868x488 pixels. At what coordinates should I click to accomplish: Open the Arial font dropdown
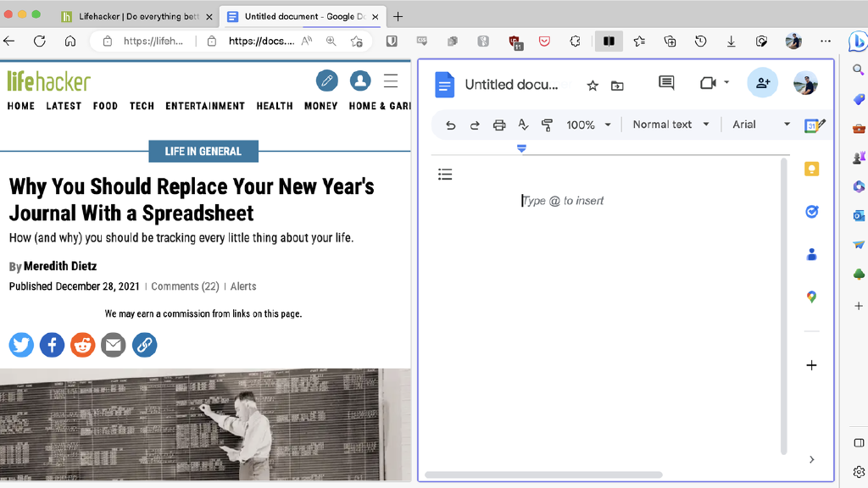pyautogui.click(x=760, y=125)
